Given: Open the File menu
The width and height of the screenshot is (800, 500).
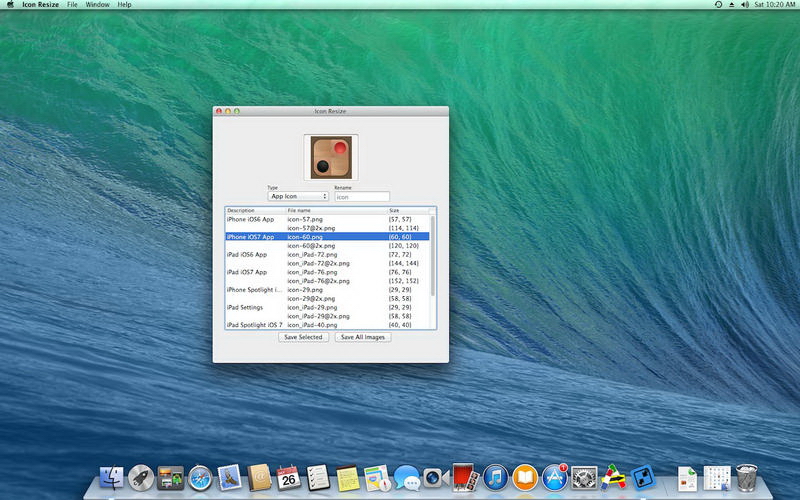Looking at the screenshot, I should coord(72,5).
